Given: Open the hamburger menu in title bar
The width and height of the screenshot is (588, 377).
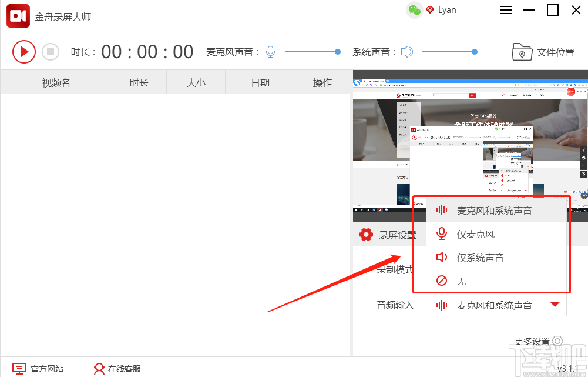Looking at the screenshot, I should [x=505, y=10].
